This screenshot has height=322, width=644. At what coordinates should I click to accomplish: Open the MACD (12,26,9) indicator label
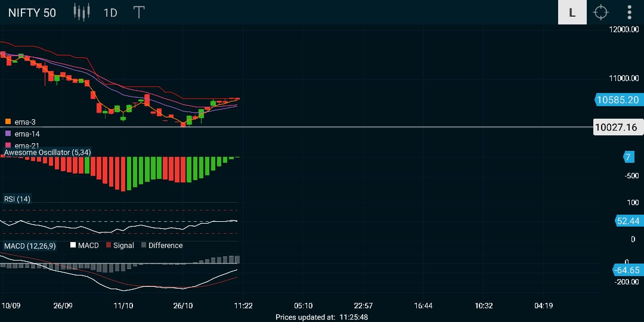pyautogui.click(x=30, y=246)
